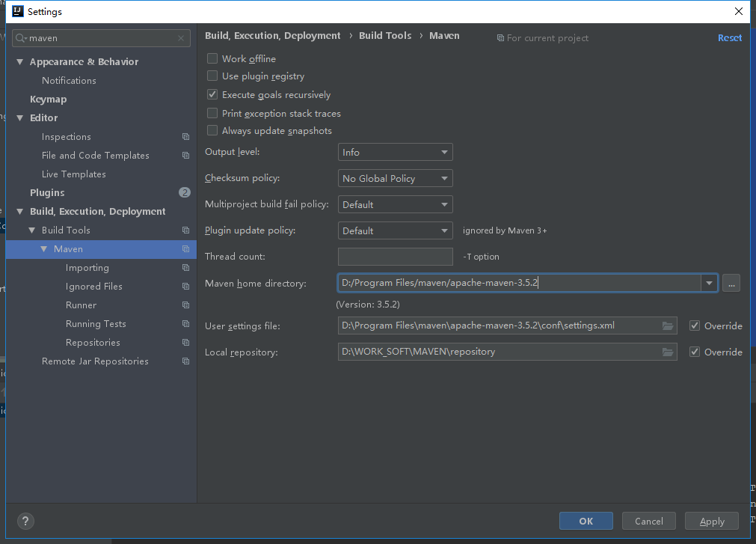Select Repositories under Maven

point(93,343)
